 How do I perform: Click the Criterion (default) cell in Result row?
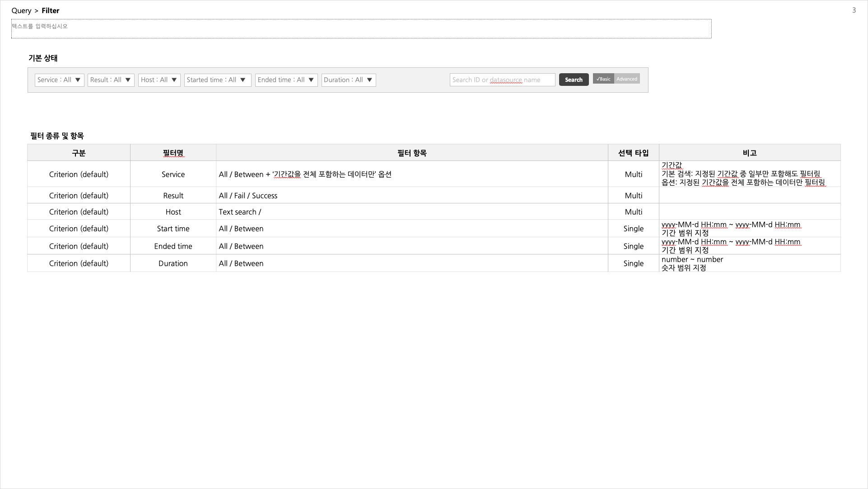point(79,195)
